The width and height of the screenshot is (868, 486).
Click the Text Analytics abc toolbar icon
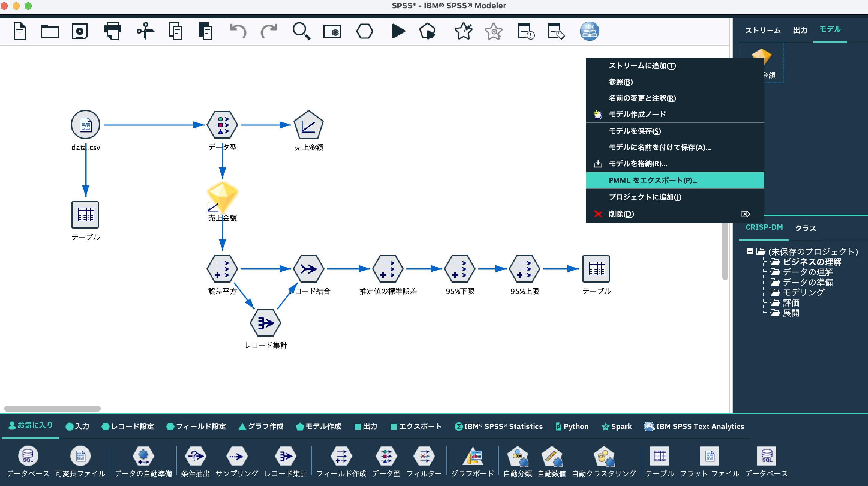click(x=589, y=31)
